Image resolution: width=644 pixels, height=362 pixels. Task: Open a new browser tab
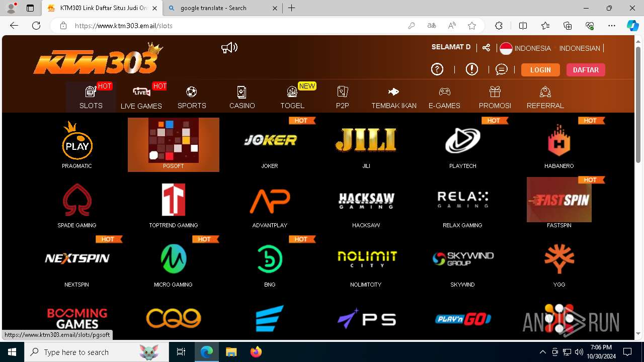(x=292, y=8)
